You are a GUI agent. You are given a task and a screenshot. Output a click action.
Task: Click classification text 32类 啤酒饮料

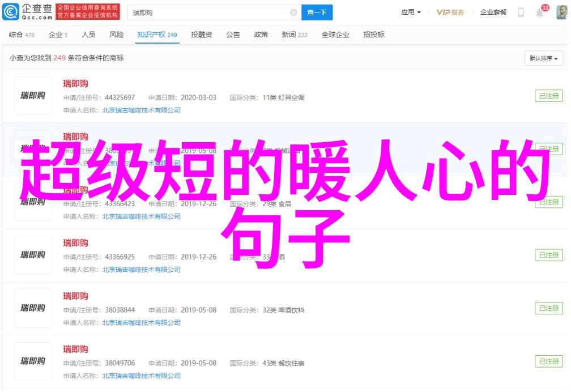click(x=283, y=310)
